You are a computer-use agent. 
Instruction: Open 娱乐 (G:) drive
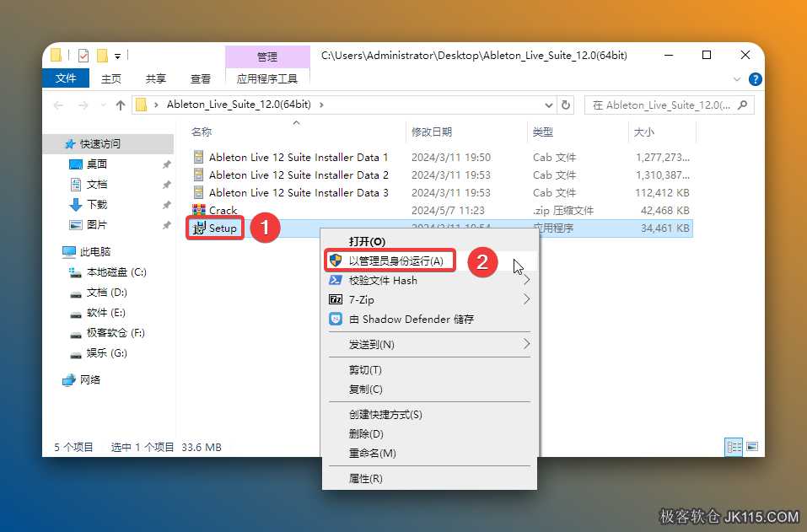pyautogui.click(x=106, y=353)
